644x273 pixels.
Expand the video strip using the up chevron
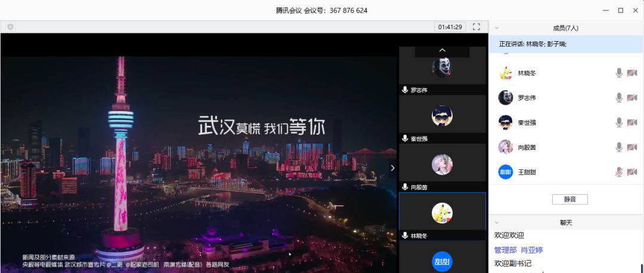442,50
